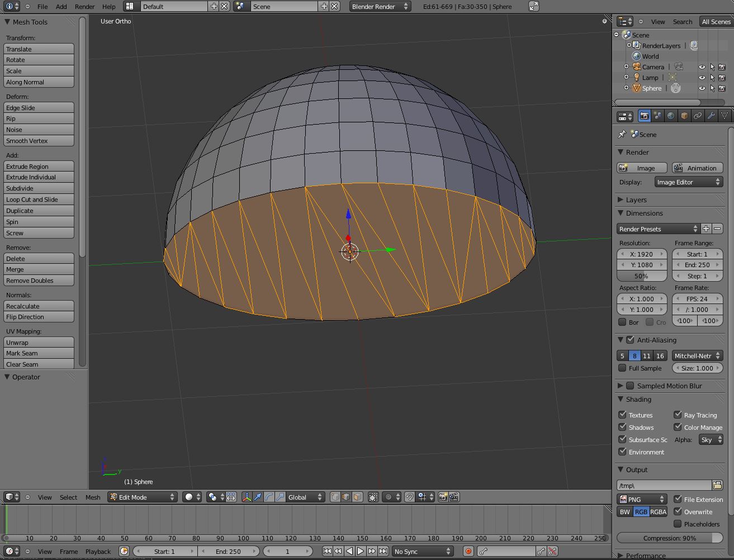Select the Scale manipulator icon

click(280, 497)
